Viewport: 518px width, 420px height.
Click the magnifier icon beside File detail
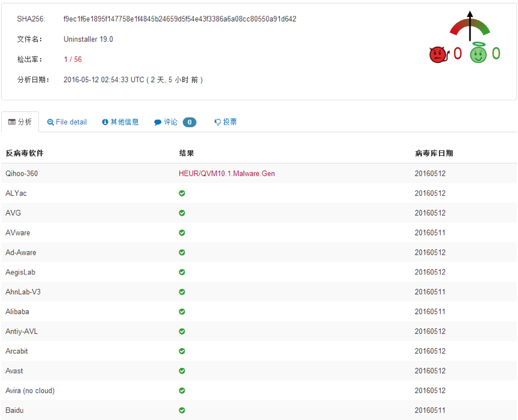click(50, 122)
